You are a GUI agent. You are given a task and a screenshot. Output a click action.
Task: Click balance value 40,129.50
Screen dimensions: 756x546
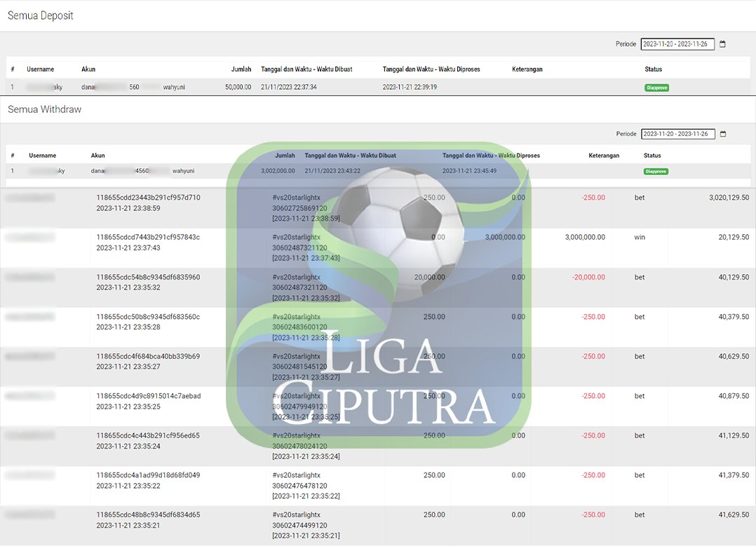[x=734, y=277]
